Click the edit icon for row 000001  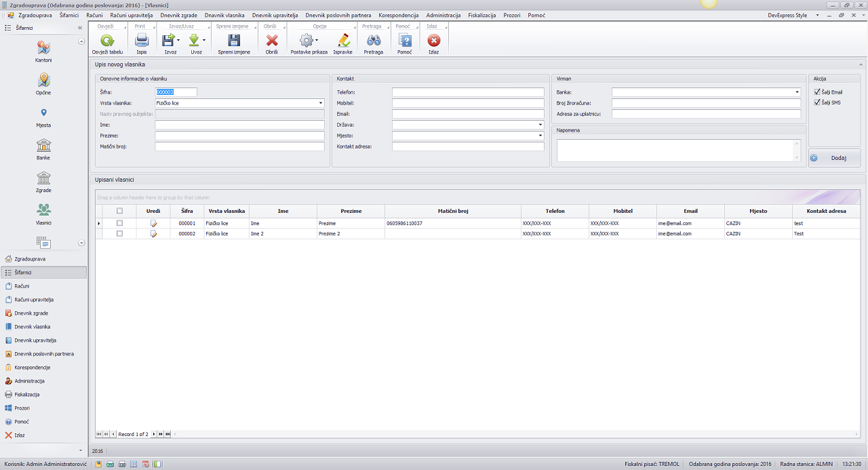[x=153, y=223]
